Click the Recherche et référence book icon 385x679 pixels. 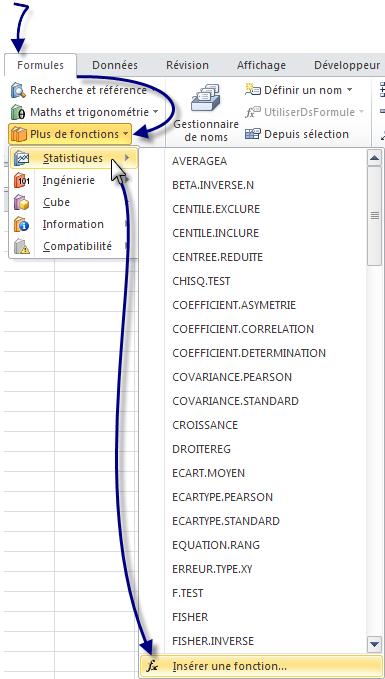point(19,91)
